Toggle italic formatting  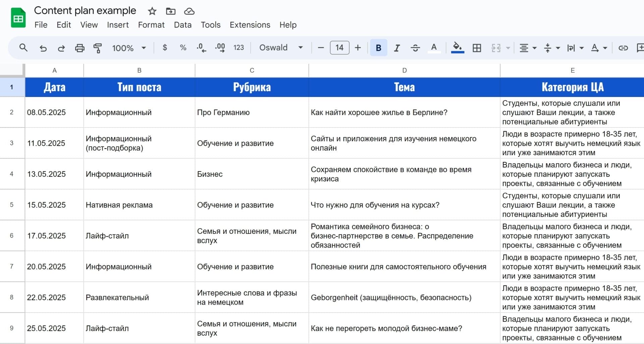click(396, 48)
